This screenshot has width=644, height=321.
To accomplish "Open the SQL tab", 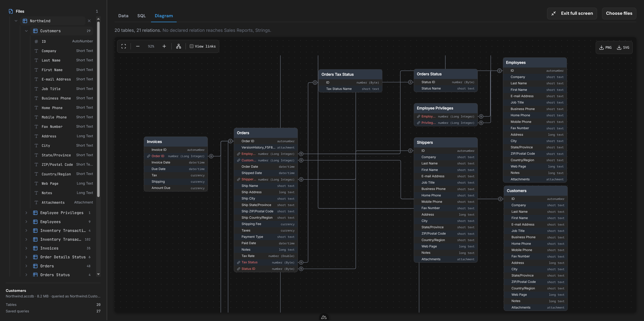I will (141, 16).
